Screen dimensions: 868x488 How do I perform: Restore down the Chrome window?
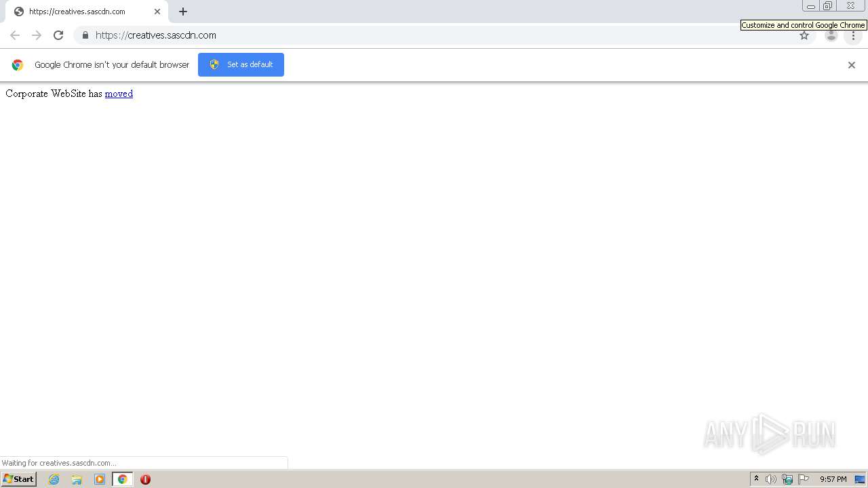tap(828, 6)
